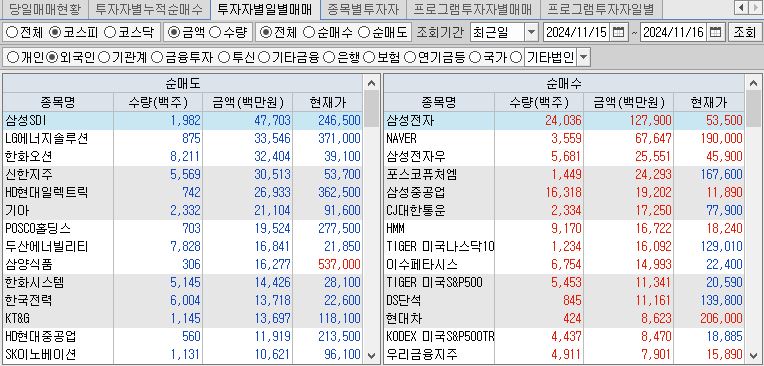Sort 순매도 table by 수량(백주) header
The height and width of the screenshot is (366, 764).
(158, 102)
